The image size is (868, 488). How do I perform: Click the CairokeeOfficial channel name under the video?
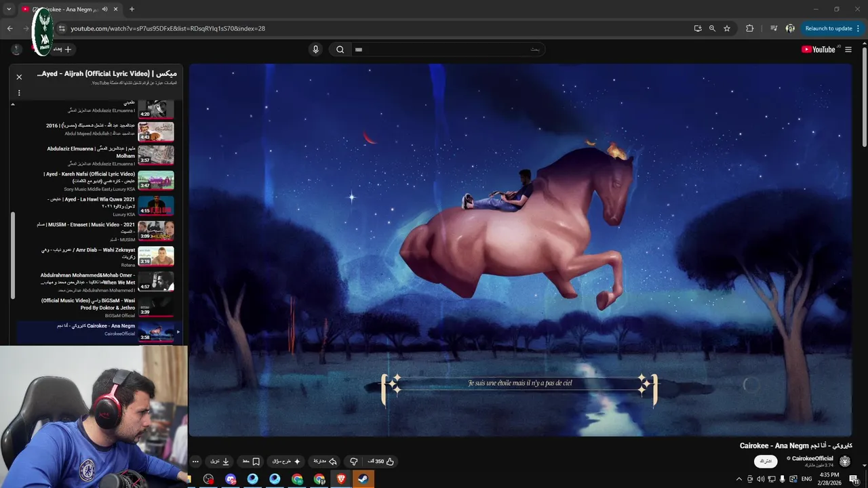[x=812, y=459]
